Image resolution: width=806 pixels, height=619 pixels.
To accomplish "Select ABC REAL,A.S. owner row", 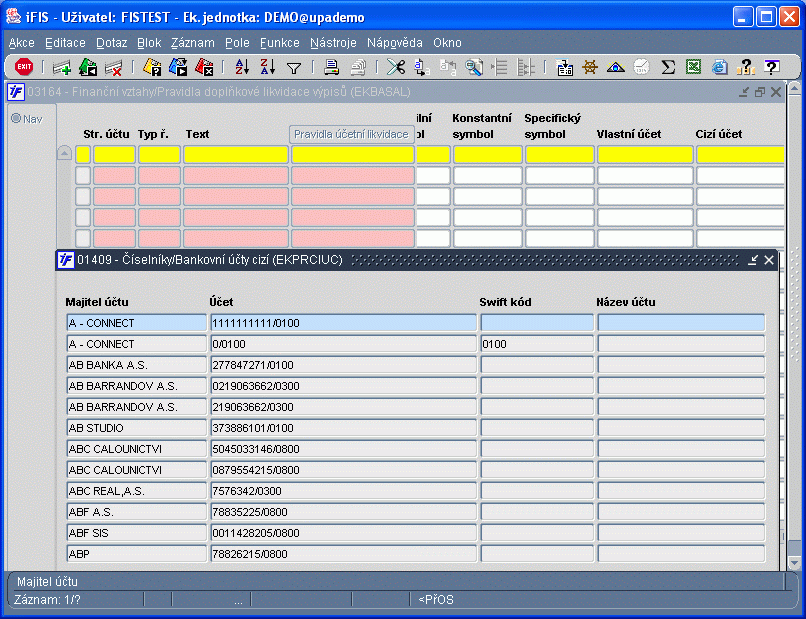I will (x=136, y=491).
